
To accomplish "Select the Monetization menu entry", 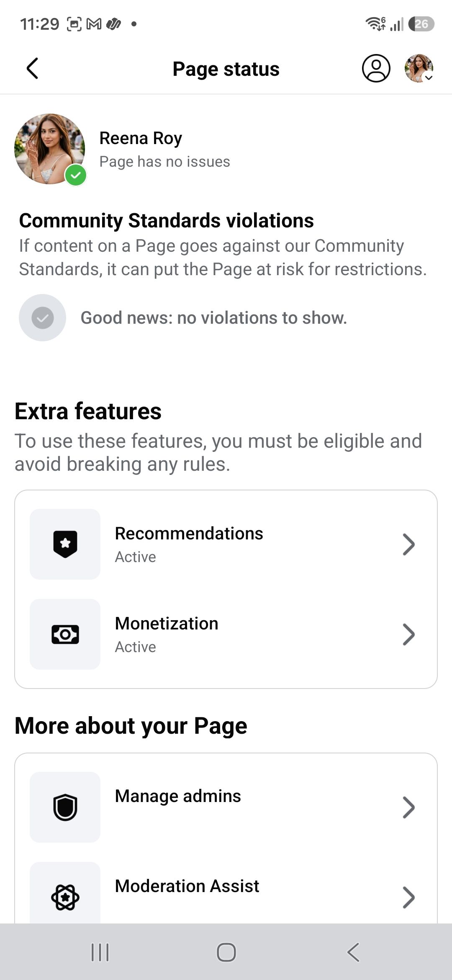I will pos(226,634).
